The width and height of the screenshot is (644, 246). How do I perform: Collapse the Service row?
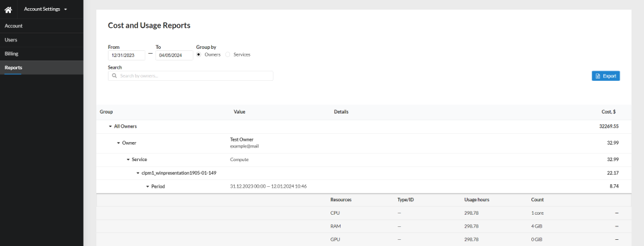(128, 160)
